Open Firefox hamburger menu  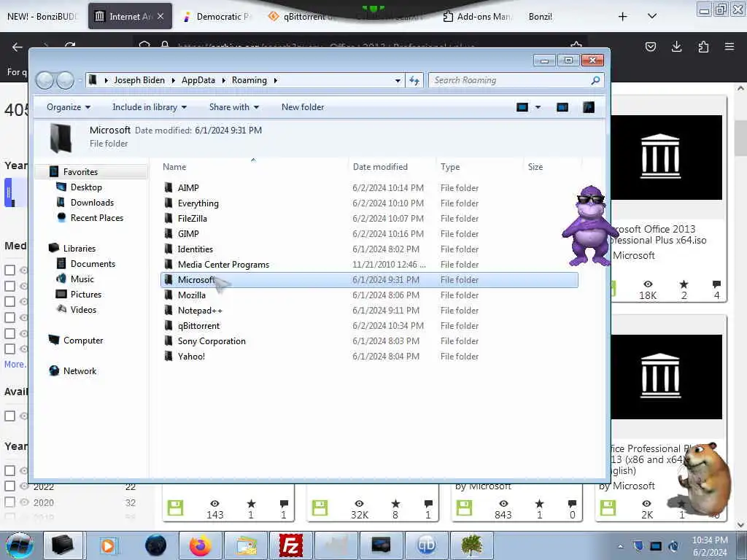pyautogui.click(x=729, y=46)
